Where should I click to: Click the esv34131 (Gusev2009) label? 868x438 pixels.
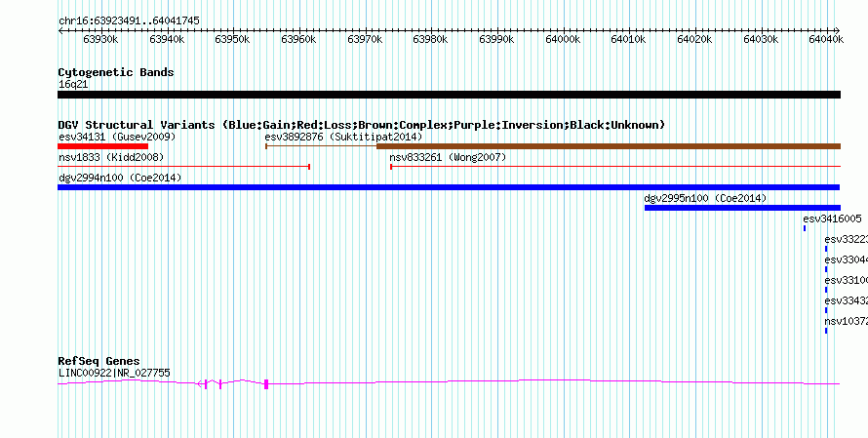pyautogui.click(x=117, y=137)
